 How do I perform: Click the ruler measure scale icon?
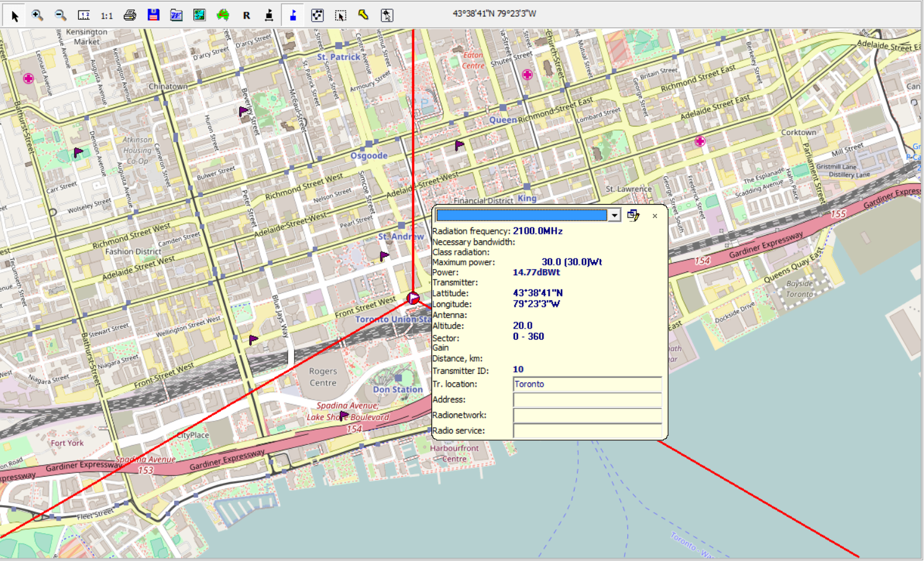click(x=84, y=15)
